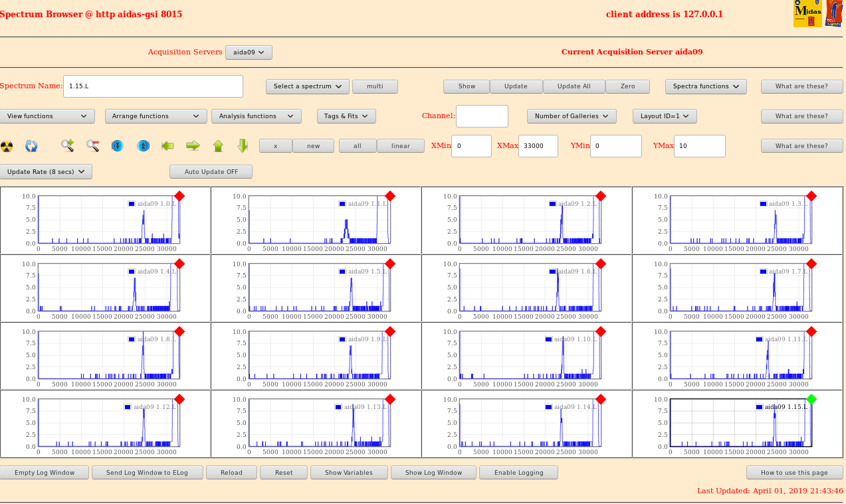Expand the Select a spectrum dropdown
Image resolution: width=846 pixels, height=504 pixels.
tap(307, 86)
